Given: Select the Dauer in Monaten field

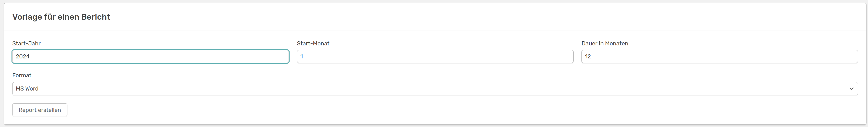Looking at the screenshot, I should 719,57.
